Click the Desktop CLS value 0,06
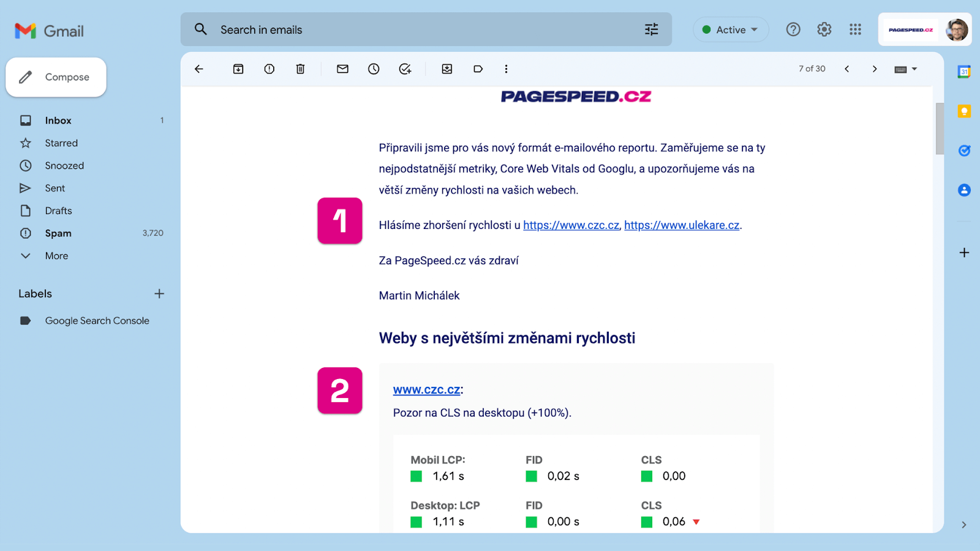This screenshot has height=551, width=980. pyautogui.click(x=674, y=522)
